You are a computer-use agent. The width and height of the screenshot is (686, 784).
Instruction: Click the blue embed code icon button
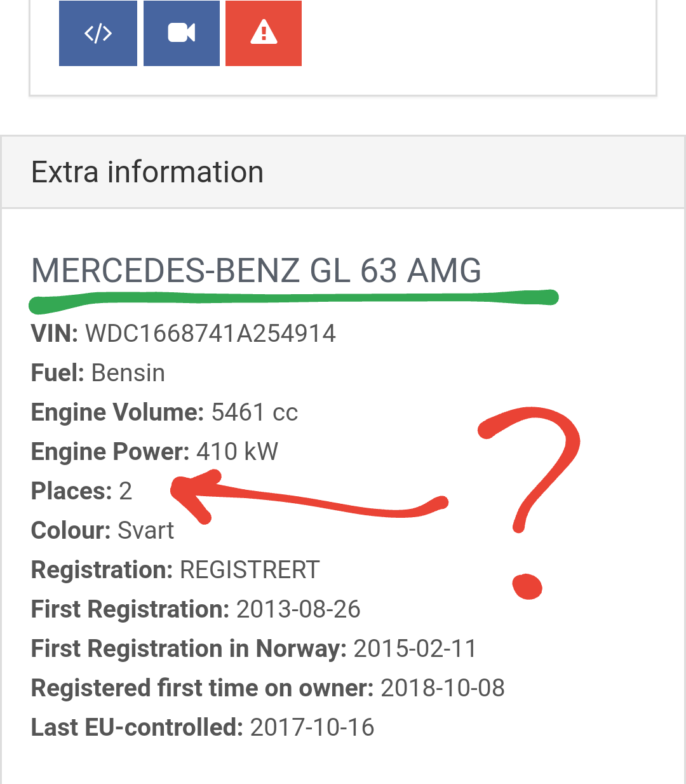pos(98,33)
